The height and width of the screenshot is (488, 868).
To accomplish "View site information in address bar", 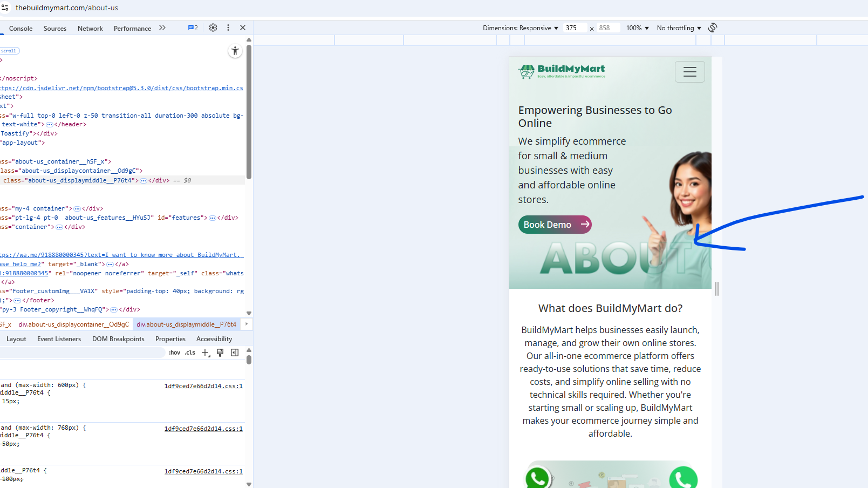I will point(5,8).
